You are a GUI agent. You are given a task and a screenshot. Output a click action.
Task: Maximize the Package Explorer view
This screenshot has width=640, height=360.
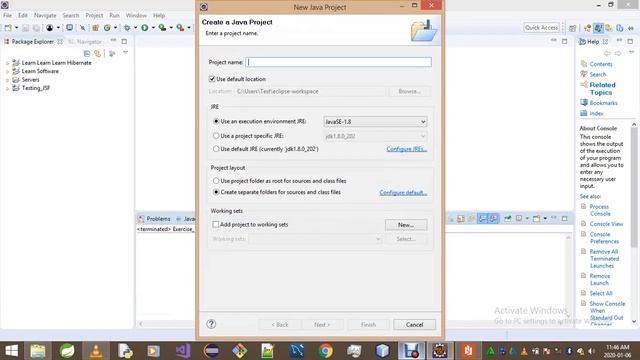pos(124,41)
